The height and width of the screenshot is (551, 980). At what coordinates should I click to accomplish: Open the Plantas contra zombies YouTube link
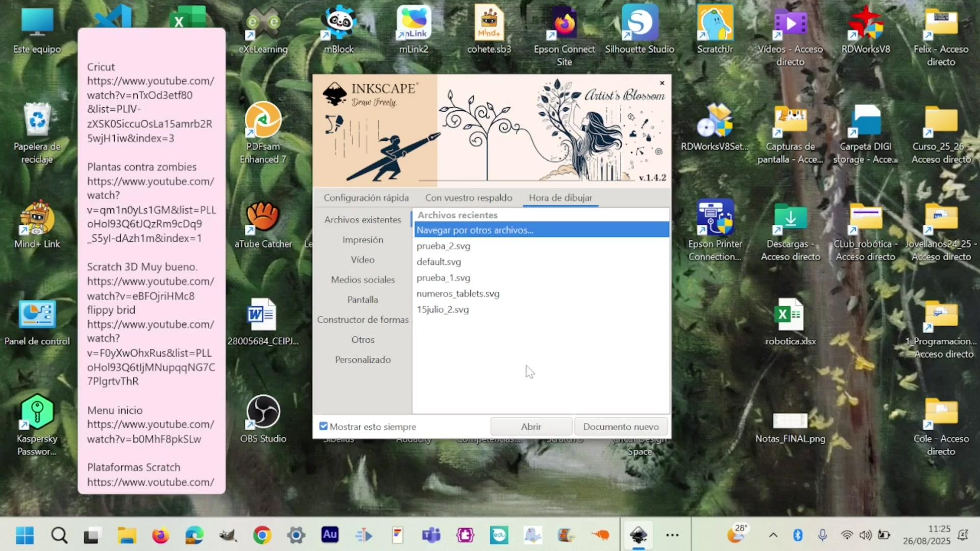tap(151, 210)
